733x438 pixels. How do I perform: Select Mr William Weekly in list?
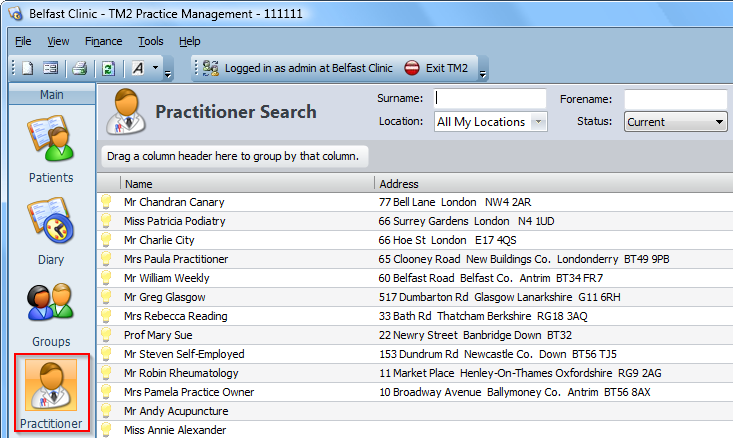[x=166, y=278]
